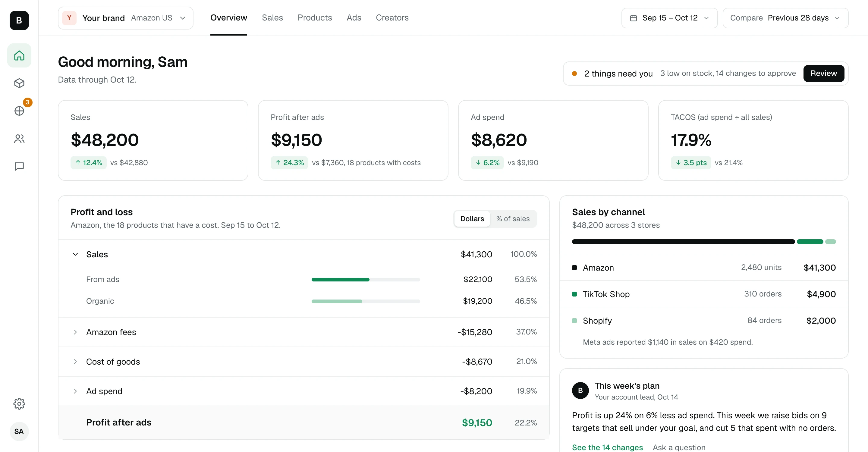The image size is (868, 452).
Task: Click the green $9,150 profit total
Action: [477, 423]
